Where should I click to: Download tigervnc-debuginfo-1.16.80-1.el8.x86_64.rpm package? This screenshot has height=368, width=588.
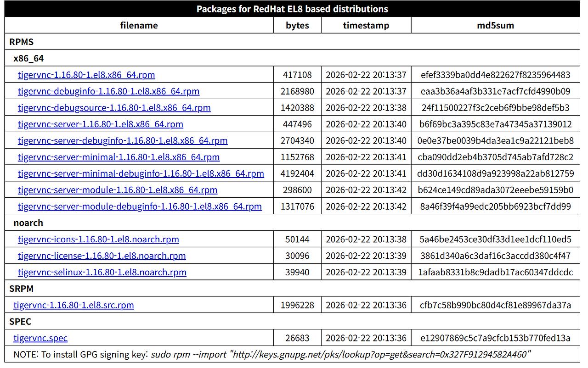click(109, 91)
